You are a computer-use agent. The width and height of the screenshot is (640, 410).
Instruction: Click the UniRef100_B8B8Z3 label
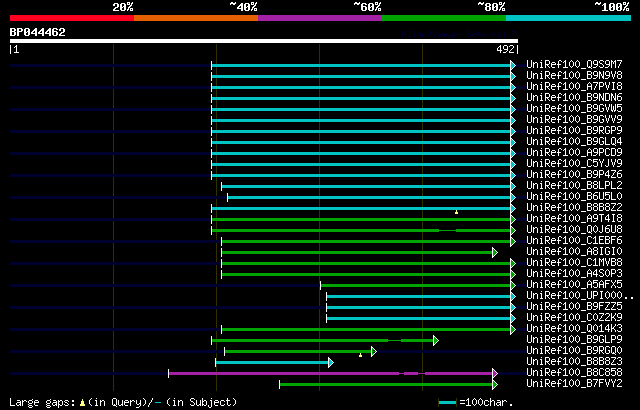click(x=574, y=362)
